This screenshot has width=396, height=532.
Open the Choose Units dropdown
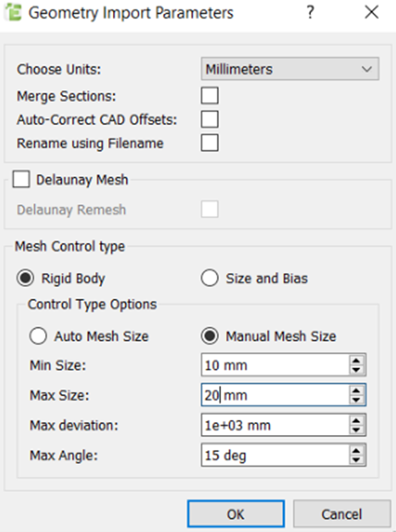click(x=290, y=69)
